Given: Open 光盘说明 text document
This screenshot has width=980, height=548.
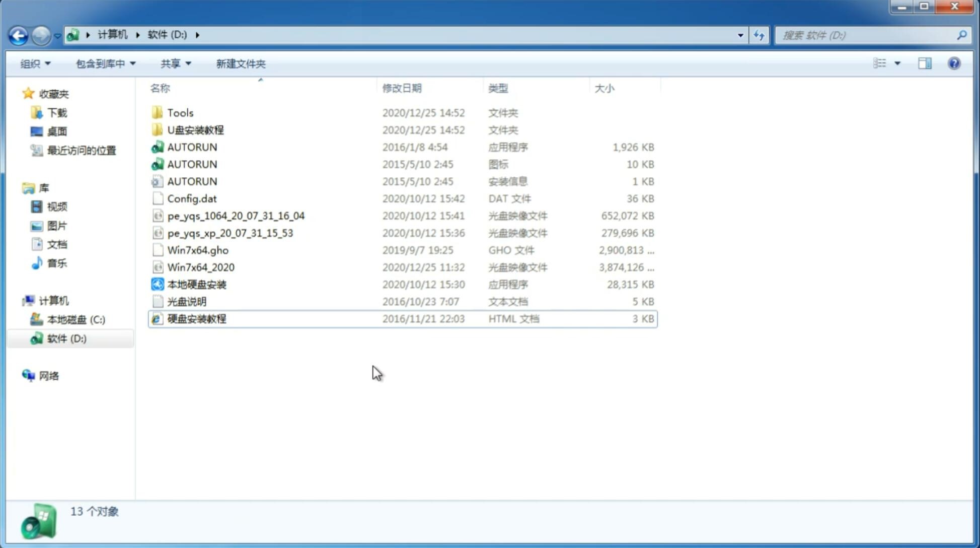Looking at the screenshot, I should (186, 301).
